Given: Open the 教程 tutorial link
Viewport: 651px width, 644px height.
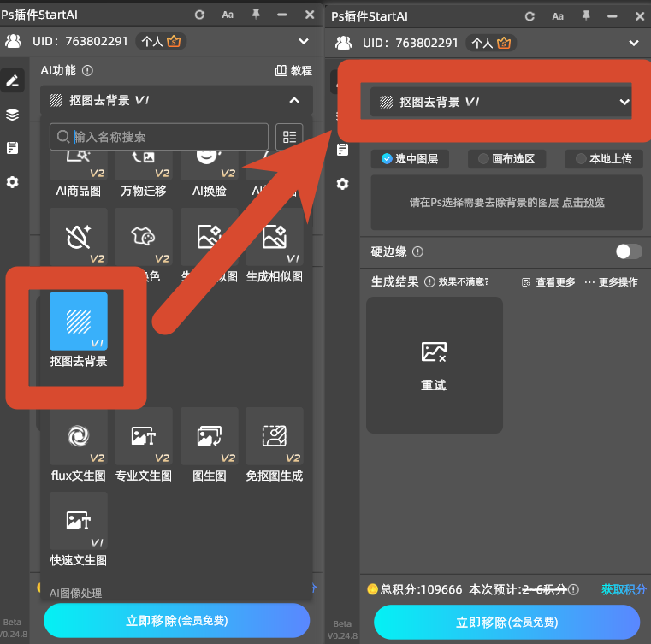Looking at the screenshot, I should [x=293, y=70].
